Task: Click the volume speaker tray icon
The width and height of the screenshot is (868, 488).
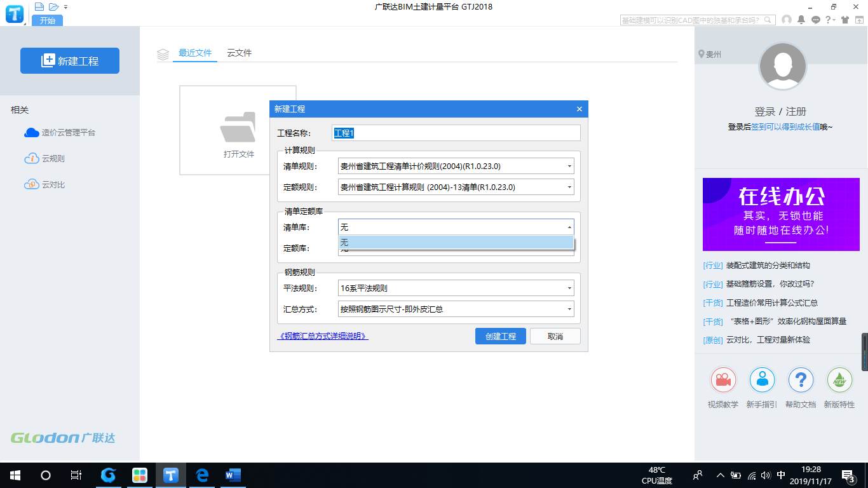Action: click(766, 475)
